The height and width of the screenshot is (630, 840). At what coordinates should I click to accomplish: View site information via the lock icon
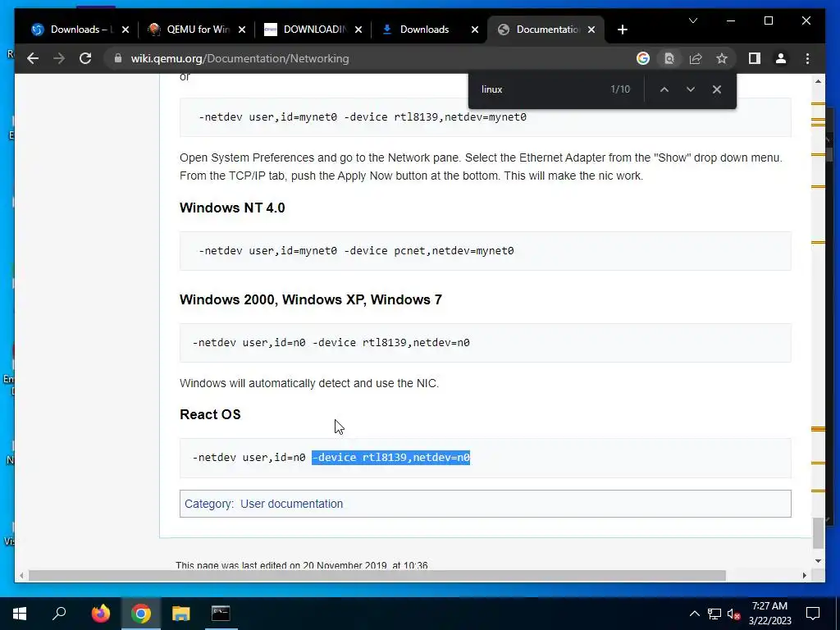tap(118, 58)
